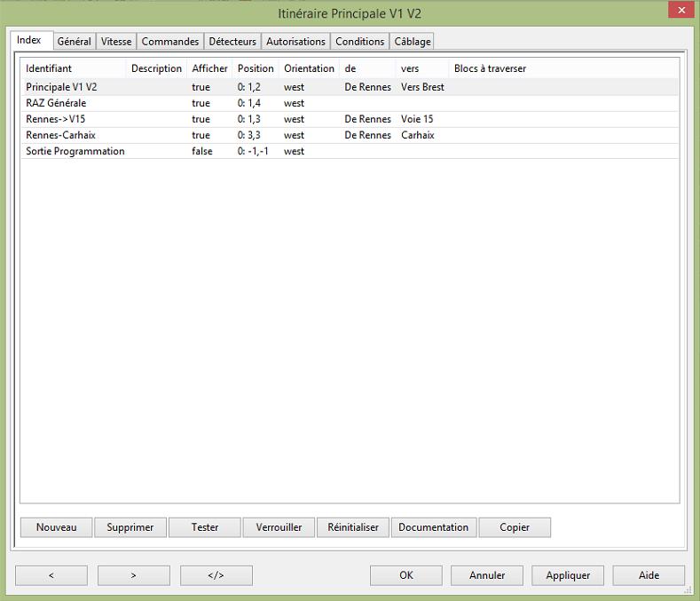Go to the Autorisations tab
The width and height of the screenshot is (700, 601).
[x=295, y=42]
